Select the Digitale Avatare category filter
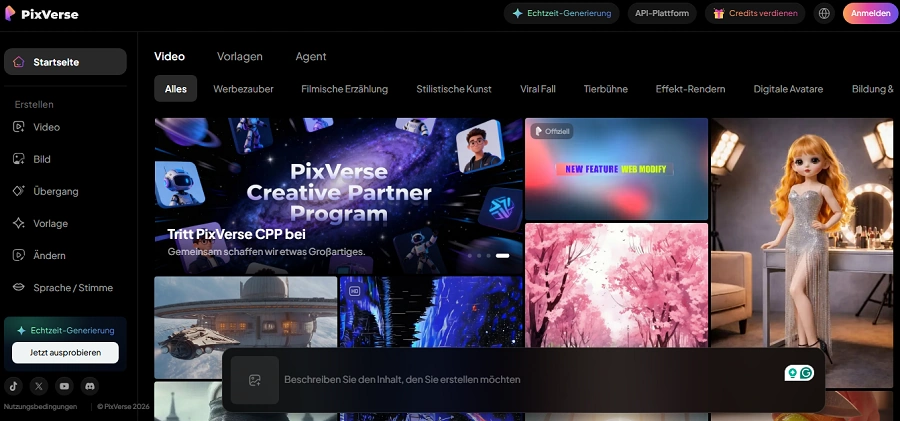Image resolution: width=900 pixels, height=421 pixels. [788, 89]
